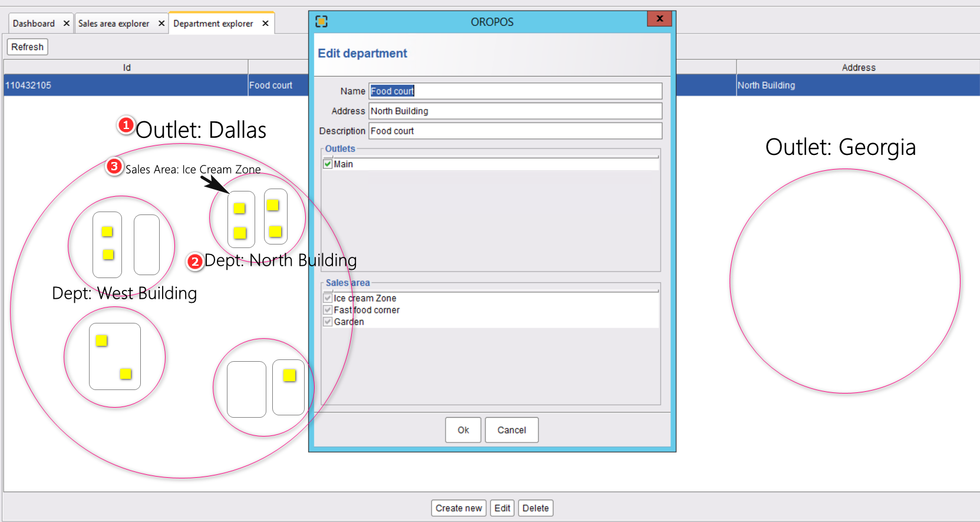Screen dimensions: 980x522
Task: Toggle the Main outlet checkbox
Action: 328,164
